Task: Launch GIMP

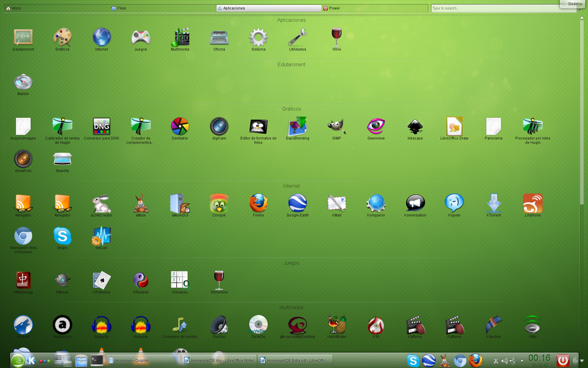Action: tap(336, 128)
